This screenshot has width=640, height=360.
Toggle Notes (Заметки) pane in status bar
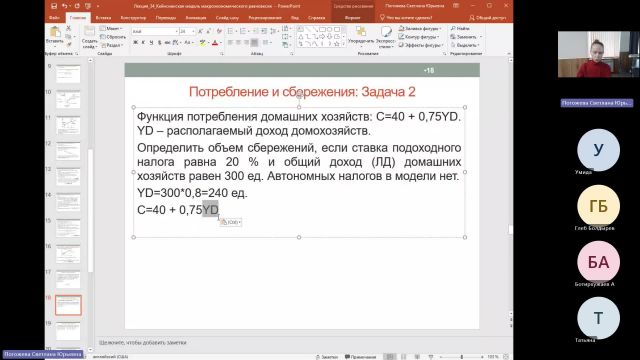tap(327, 357)
